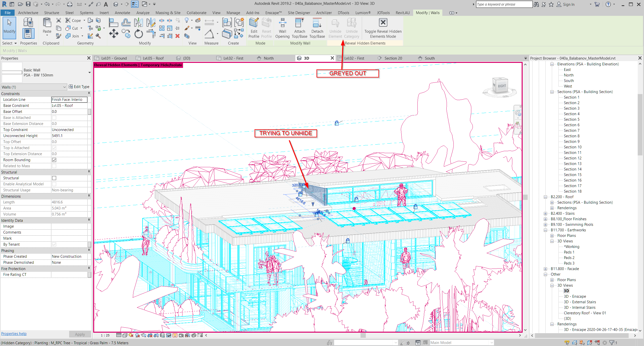Toggle the Room Bounding checkbox

click(x=54, y=160)
